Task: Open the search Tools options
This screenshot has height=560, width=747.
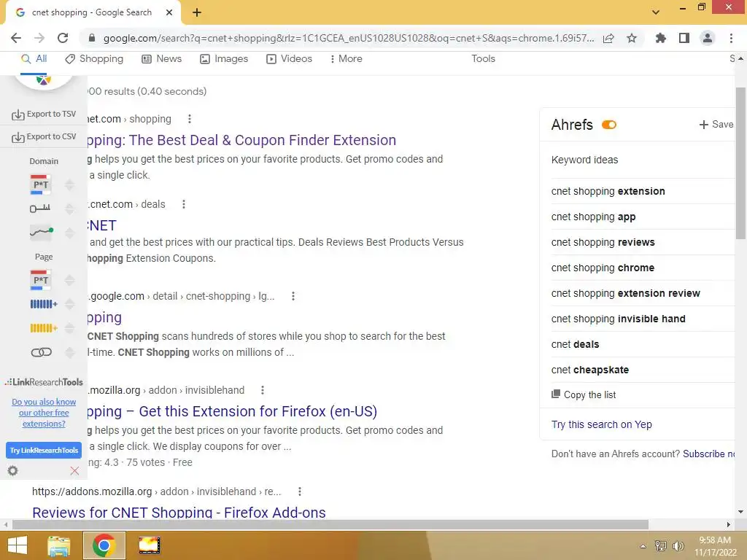Action: pyautogui.click(x=483, y=58)
